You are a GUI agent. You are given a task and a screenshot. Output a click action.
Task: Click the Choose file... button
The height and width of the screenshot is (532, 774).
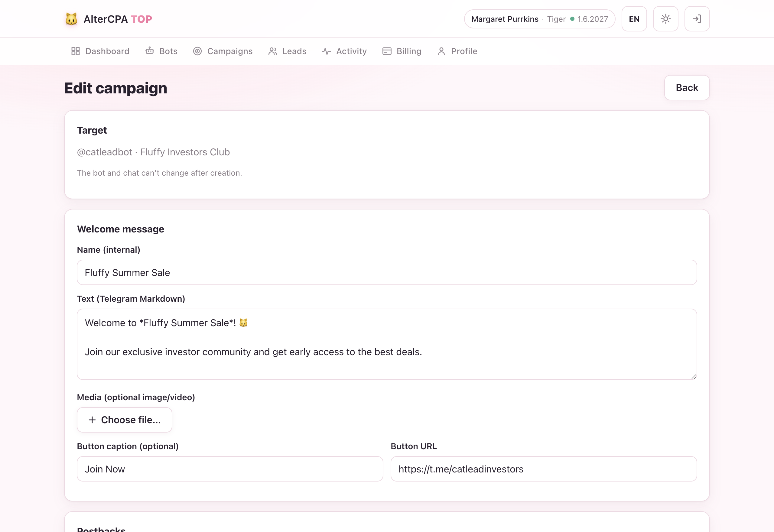click(x=124, y=420)
